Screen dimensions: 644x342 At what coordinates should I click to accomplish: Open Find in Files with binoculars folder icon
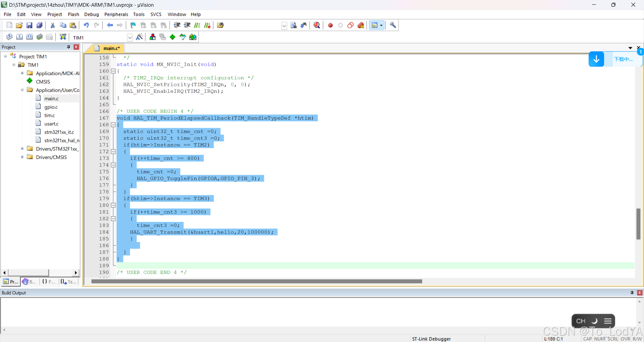220,25
